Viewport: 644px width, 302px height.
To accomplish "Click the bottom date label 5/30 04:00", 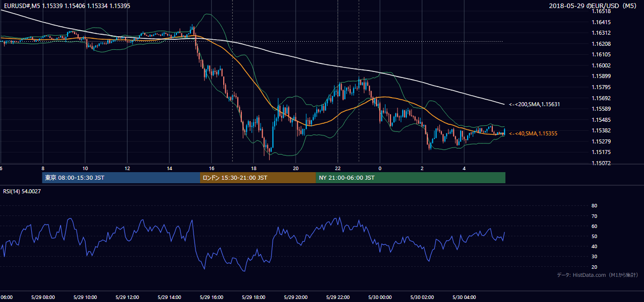I will point(464,297).
